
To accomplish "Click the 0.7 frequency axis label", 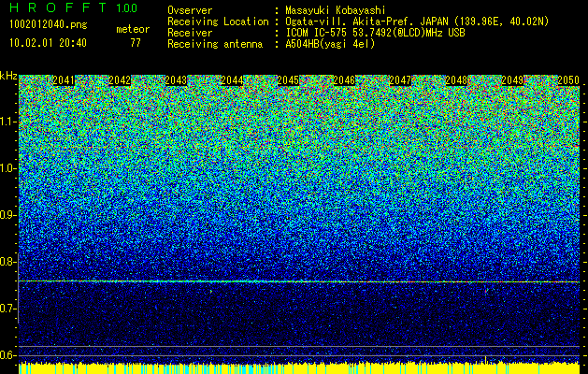I will click(7, 309).
